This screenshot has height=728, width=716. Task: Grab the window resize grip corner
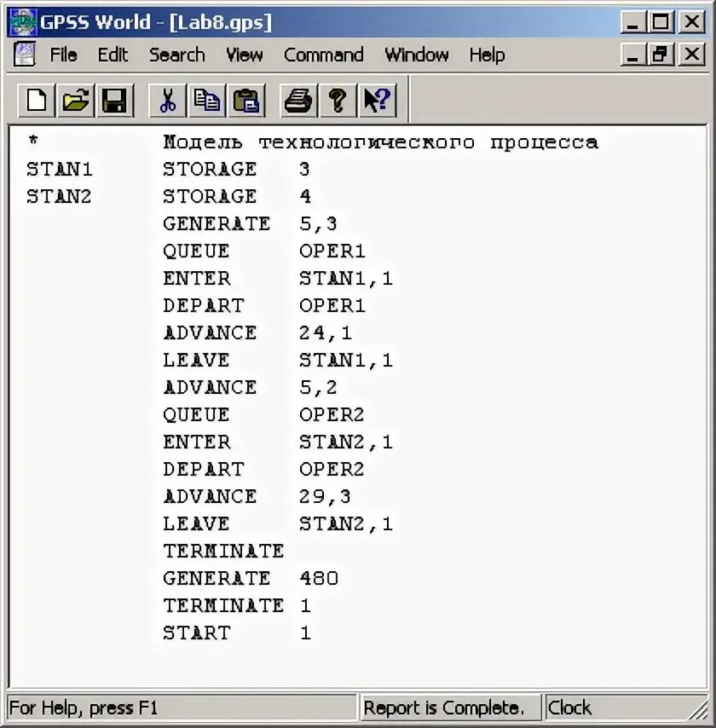pos(699,711)
